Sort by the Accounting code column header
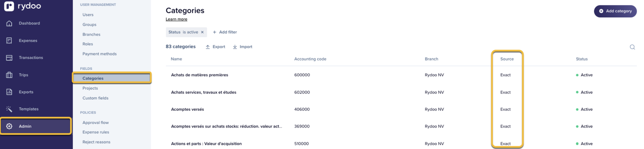The height and width of the screenshot is (149, 644). [310, 59]
